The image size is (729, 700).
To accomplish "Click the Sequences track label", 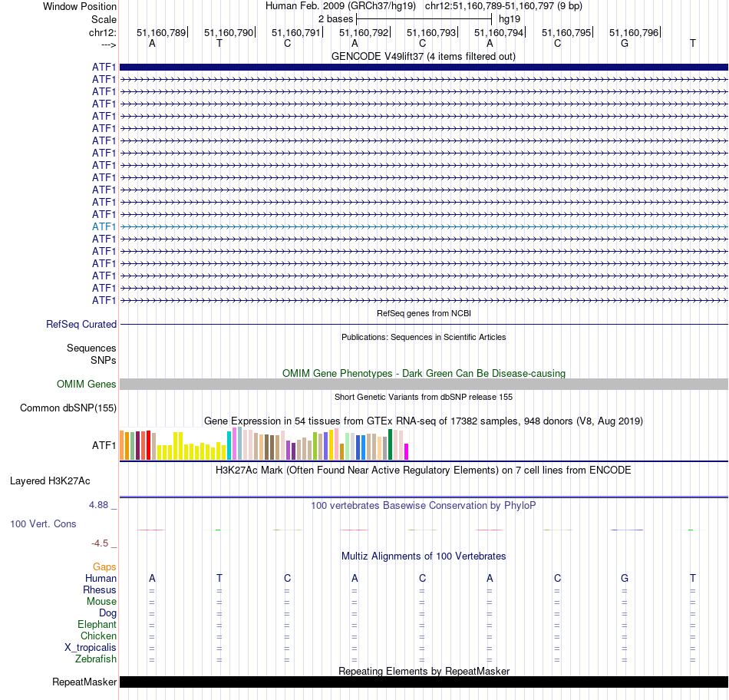I will [x=91, y=348].
